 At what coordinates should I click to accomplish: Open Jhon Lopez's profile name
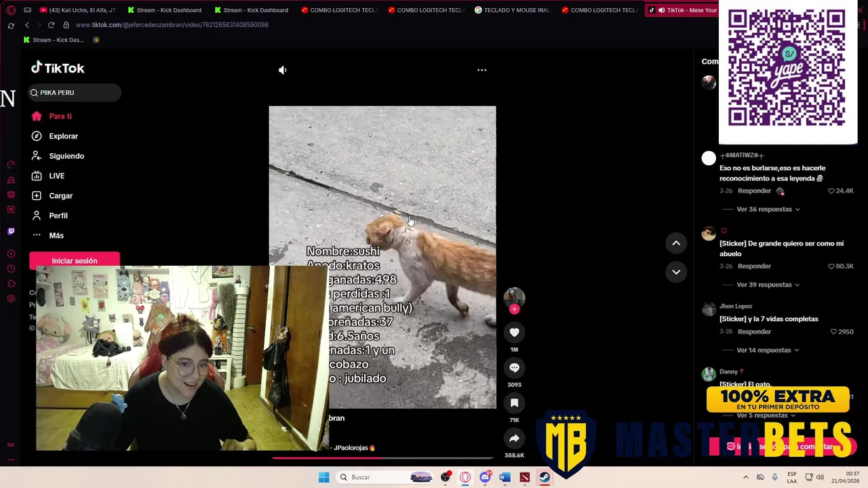pyautogui.click(x=736, y=306)
